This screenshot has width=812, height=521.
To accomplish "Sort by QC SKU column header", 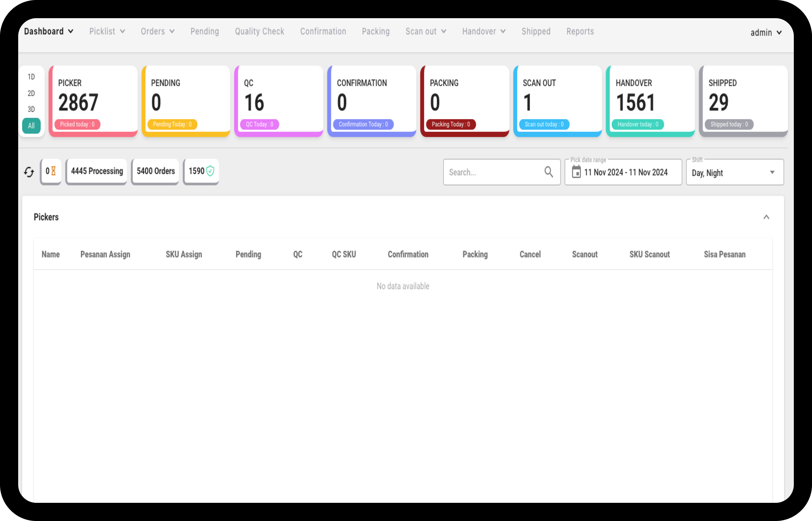I will tap(344, 254).
